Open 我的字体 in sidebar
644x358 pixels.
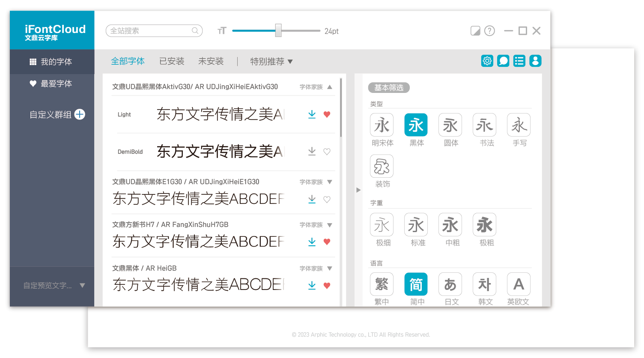point(52,62)
